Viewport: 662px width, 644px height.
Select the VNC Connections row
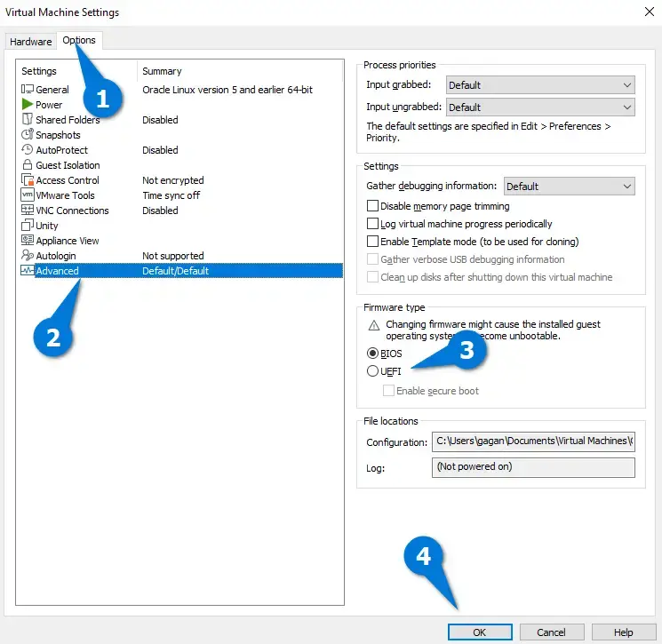181,211
